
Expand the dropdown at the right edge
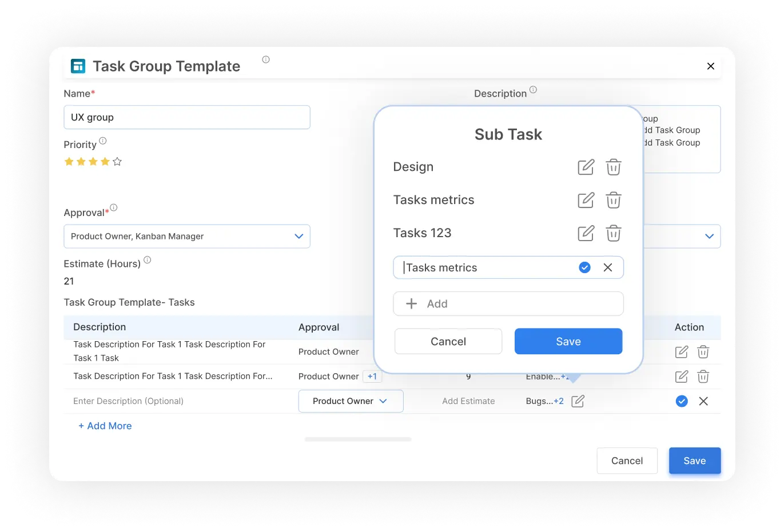click(709, 236)
